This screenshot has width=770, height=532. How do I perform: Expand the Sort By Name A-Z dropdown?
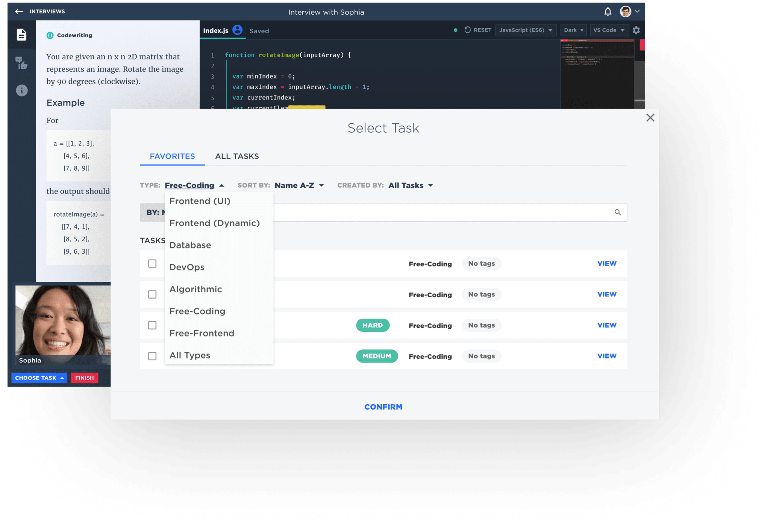pyautogui.click(x=299, y=186)
